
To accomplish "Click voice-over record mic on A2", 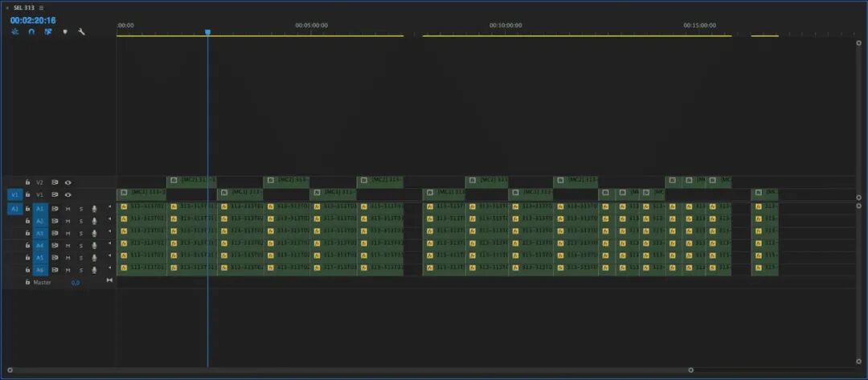I will pos(94,221).
